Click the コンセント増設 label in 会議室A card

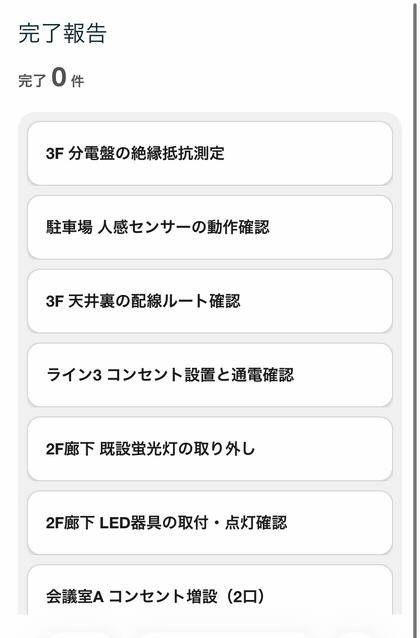[163, 596]
